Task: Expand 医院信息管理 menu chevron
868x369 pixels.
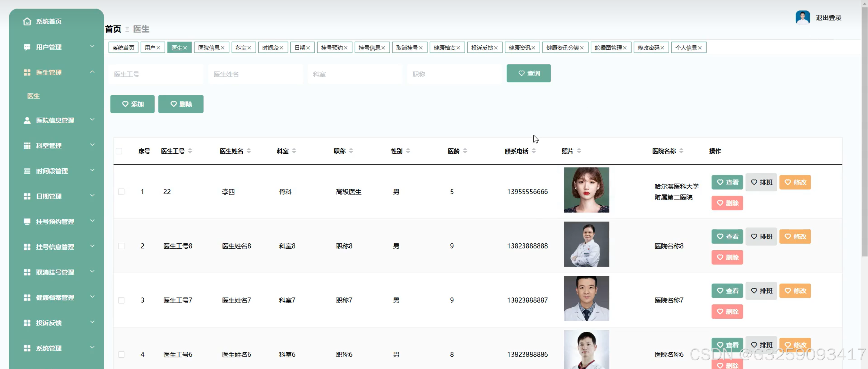Action: (x=92, y=119)
